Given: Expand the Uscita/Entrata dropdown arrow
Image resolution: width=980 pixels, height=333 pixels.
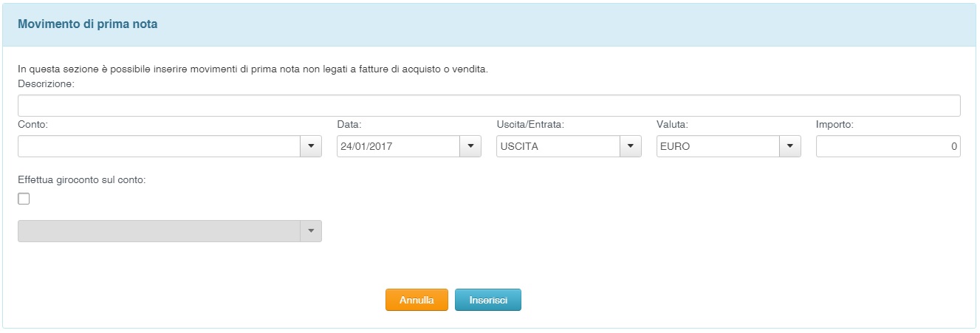Looking at the screenshot, I should (630, 146).
